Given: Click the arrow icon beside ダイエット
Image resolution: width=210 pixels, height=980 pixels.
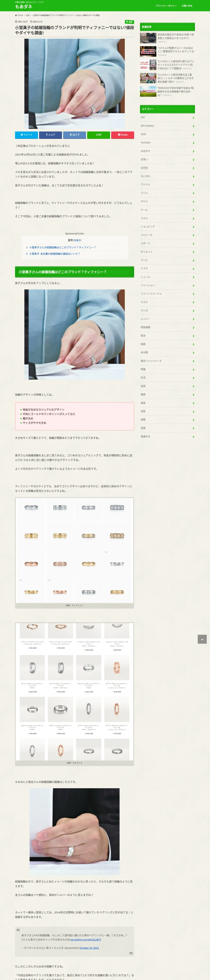Looking at the screenshot, I should (194, 252).
